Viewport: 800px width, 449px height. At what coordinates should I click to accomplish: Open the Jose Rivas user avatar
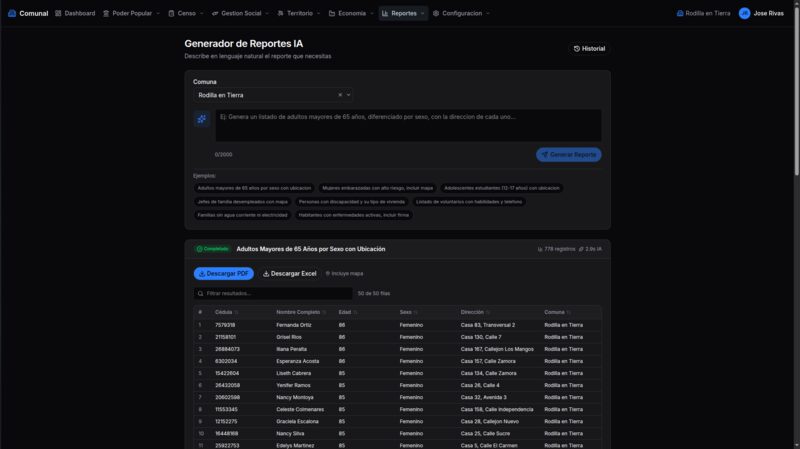coord(744,13)
